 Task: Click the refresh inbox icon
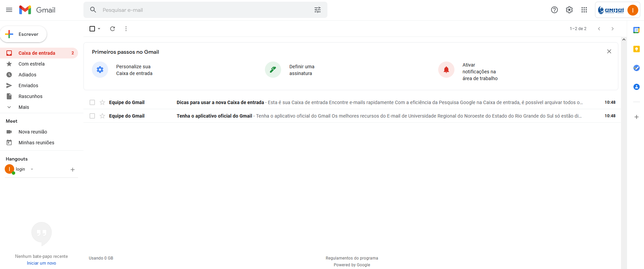click(x=113, y=29)
